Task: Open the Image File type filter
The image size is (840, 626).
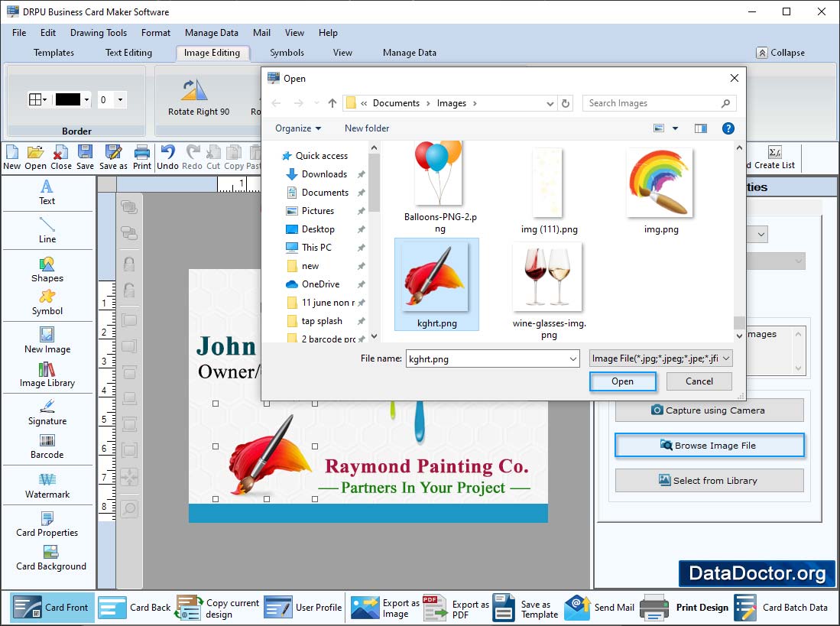Action: [x=660, y=358]
